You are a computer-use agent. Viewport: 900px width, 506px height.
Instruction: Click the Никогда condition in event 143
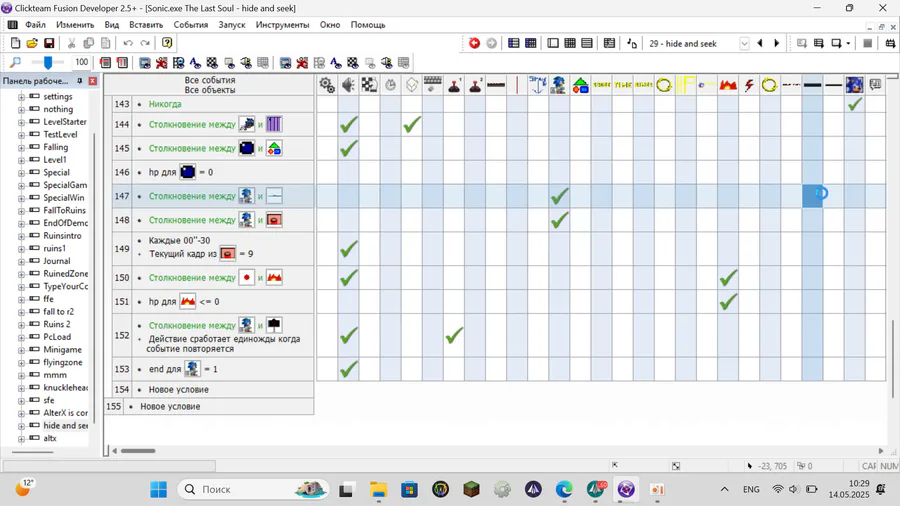(165, 104)
